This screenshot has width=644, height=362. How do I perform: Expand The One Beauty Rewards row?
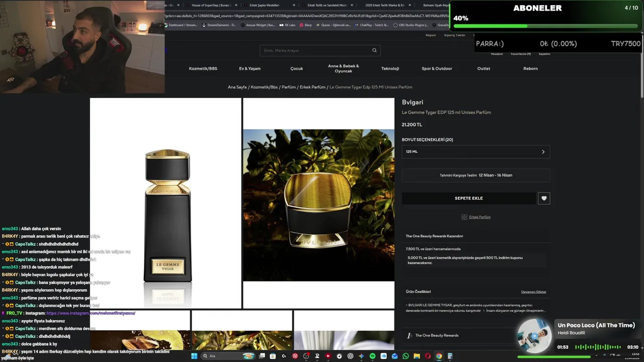coord(475,335)
